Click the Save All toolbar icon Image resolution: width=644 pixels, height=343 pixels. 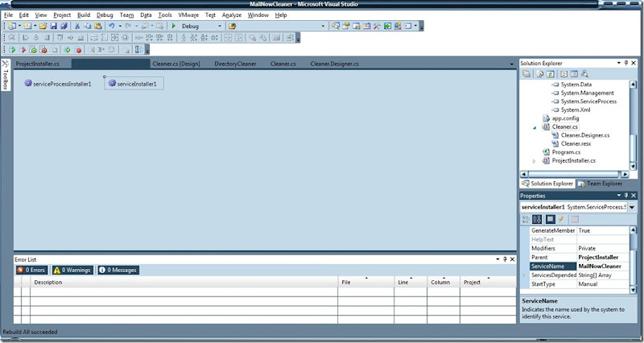[63, 26]
